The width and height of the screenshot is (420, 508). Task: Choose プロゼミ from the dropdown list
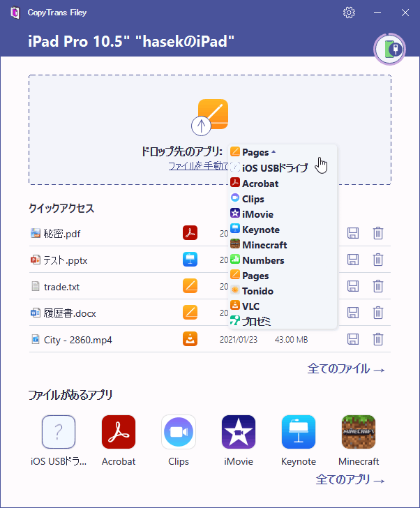pyautogui.click(x=250, y=321)
